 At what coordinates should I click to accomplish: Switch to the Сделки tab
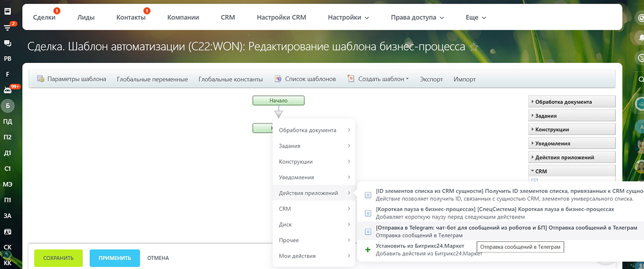44,17
